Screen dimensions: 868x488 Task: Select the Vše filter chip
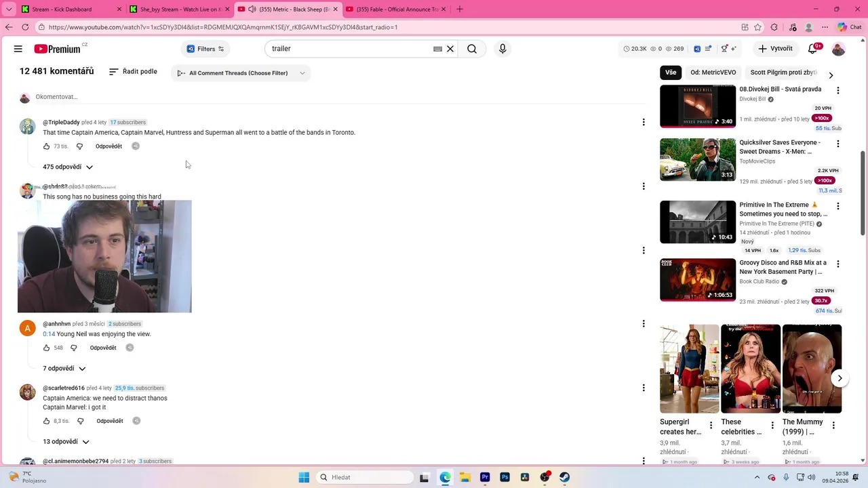(671, 73)
